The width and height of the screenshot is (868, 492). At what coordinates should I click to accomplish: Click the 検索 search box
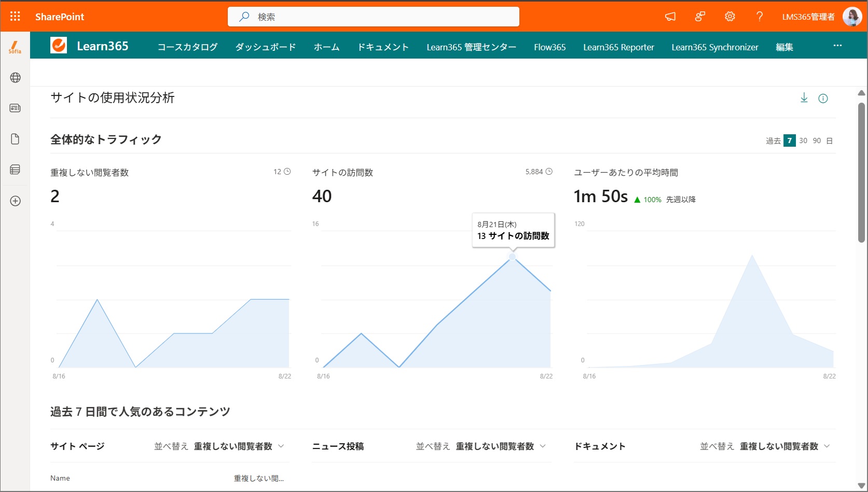point(374,17)
